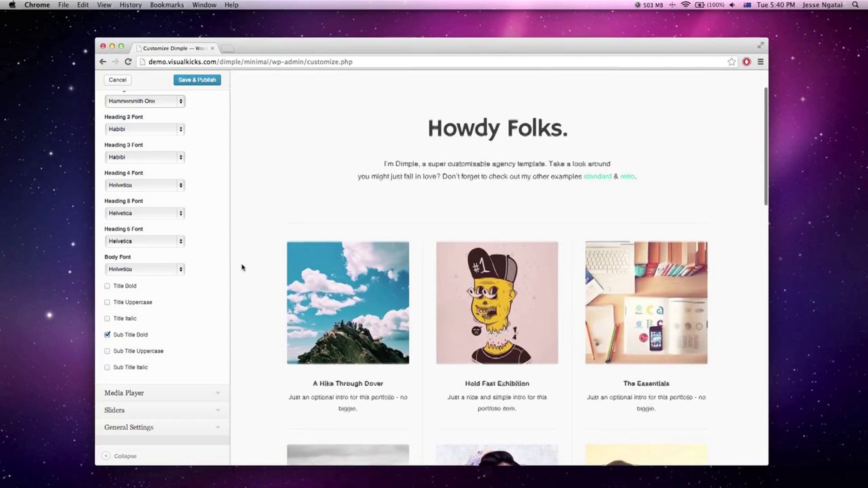Enable the Sub Title Uppercase checkbox

(107, 351)
